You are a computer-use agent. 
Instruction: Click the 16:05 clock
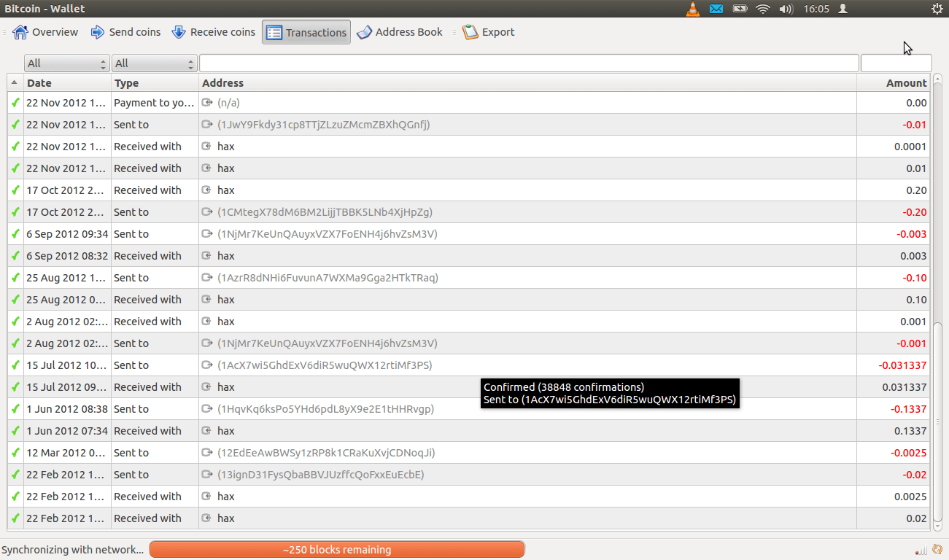[x=816, y=9]
